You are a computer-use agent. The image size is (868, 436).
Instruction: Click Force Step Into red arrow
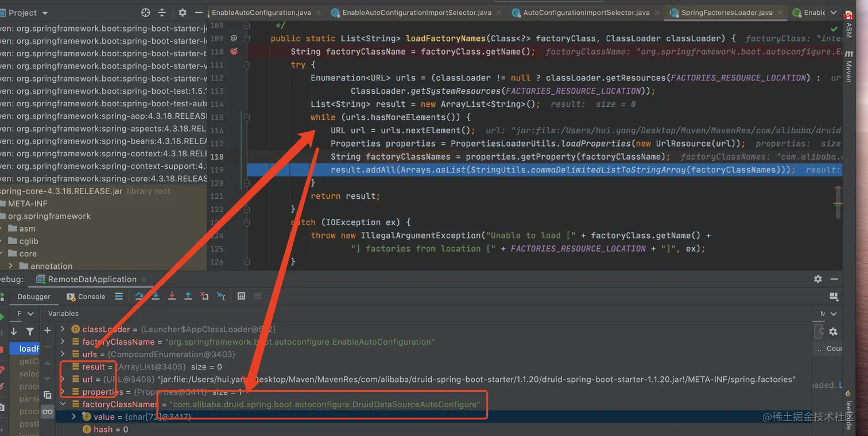click(x=172, y=296)
